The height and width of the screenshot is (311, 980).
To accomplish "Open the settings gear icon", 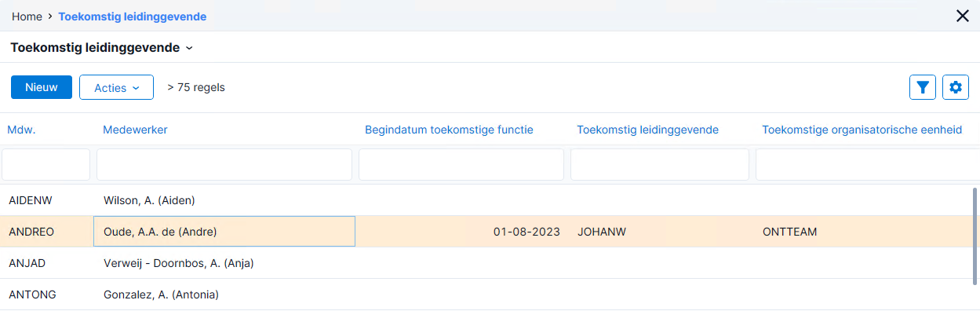I will (x=956, y=87).
